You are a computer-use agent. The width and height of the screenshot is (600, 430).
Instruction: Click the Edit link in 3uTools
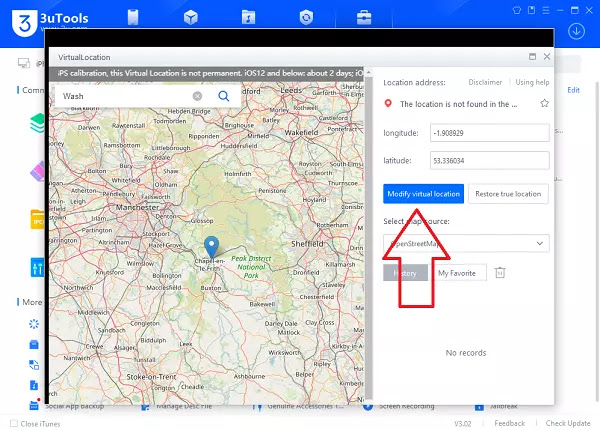pos(573,90)
